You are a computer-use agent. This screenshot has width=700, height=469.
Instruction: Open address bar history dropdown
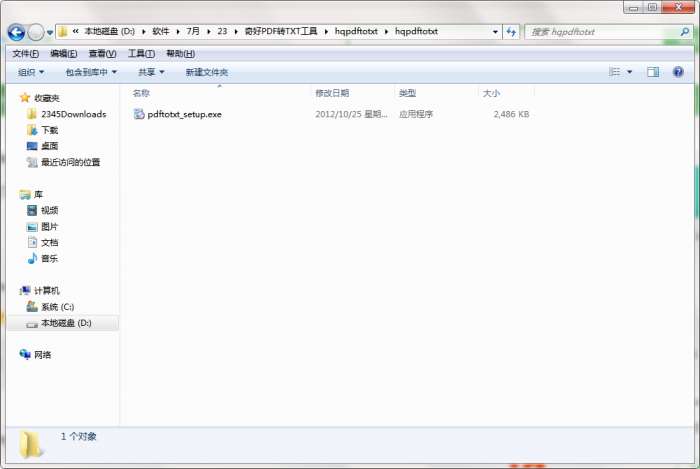click(495, 32)
